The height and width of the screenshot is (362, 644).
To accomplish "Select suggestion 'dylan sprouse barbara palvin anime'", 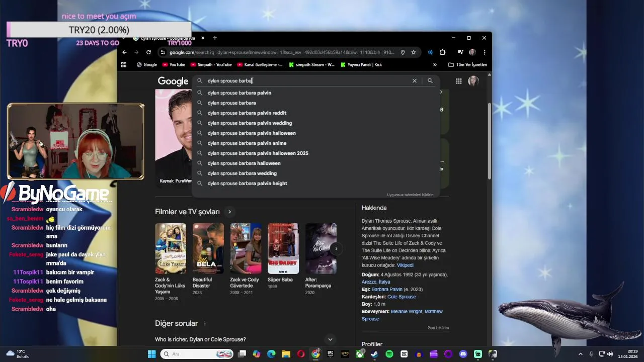I will tap(316, 143).
